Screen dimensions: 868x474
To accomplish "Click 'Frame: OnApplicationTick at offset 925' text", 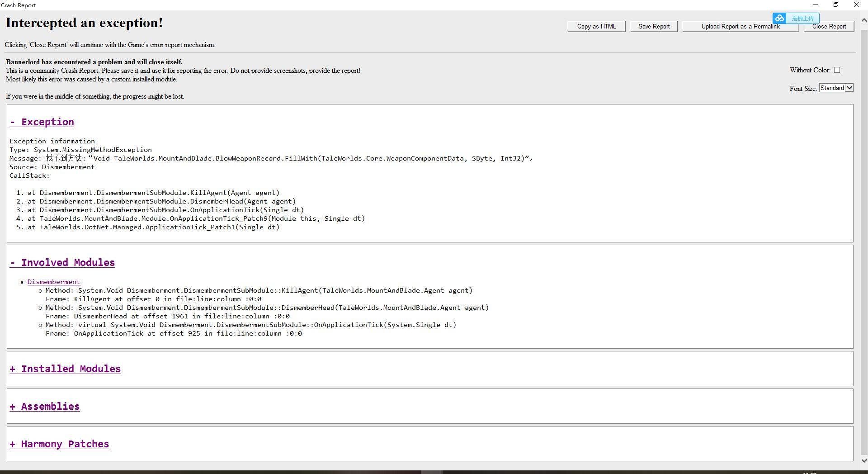I will tap(174, 333).
